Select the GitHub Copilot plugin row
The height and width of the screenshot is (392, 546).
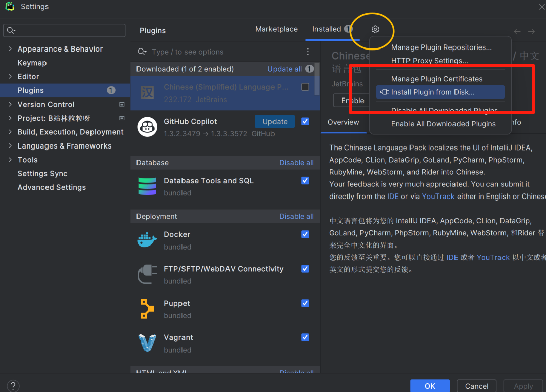tap(225, 127)
